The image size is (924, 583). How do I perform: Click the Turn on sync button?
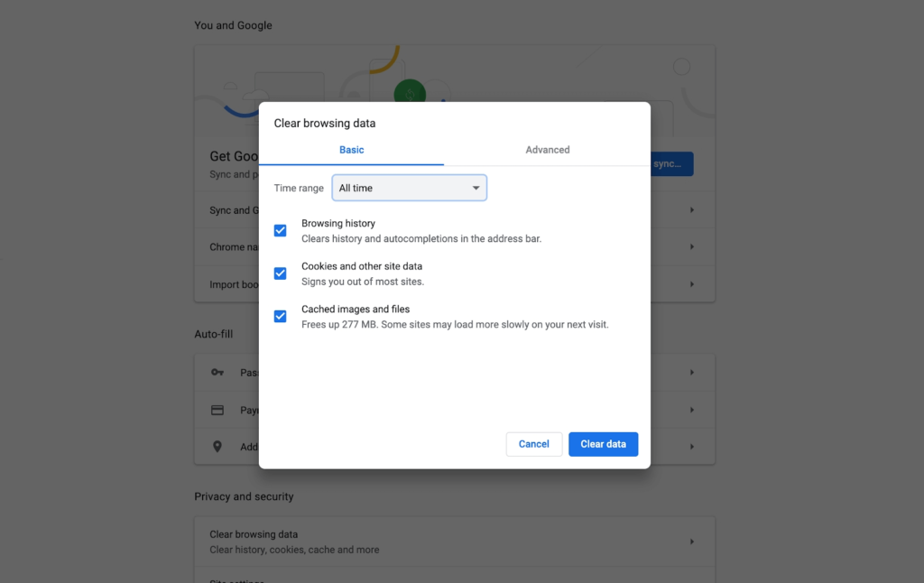(x=671, y=164)
